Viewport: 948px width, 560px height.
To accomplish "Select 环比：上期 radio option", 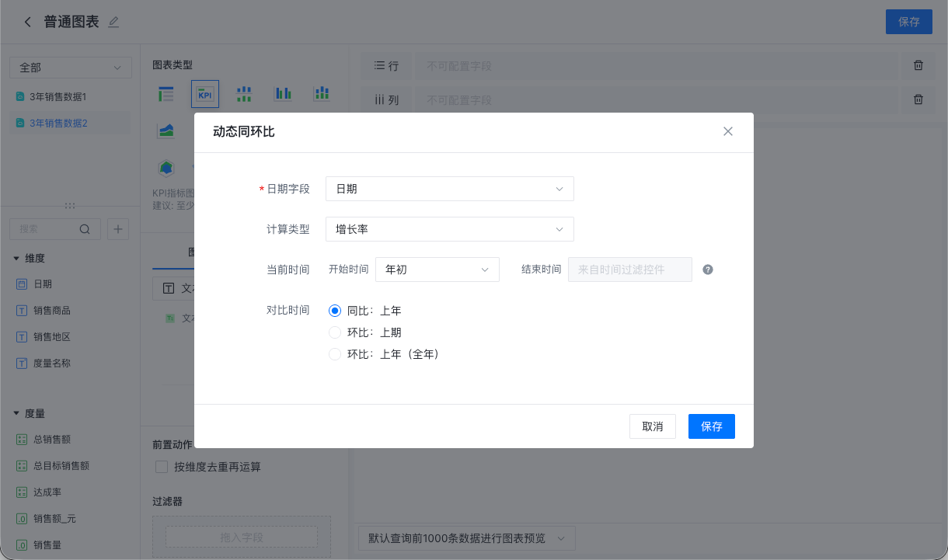I will click(x=365, y=332).
